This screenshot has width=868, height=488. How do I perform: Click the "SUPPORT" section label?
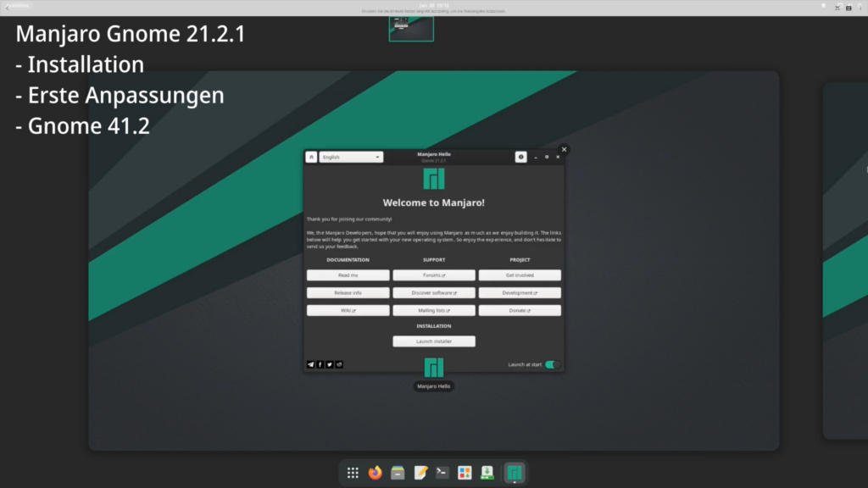coord(434,259)
